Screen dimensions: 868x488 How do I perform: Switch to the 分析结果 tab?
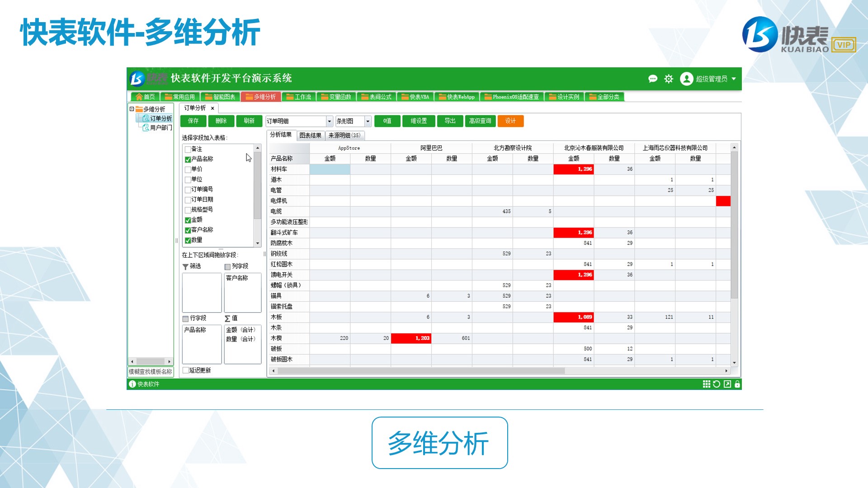click(281, 135)
